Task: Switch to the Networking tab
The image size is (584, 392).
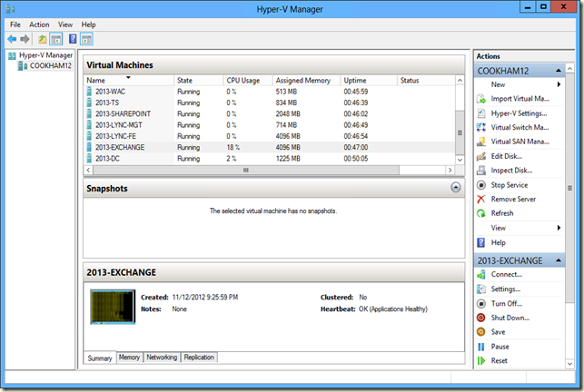Action: pos(162,358)
